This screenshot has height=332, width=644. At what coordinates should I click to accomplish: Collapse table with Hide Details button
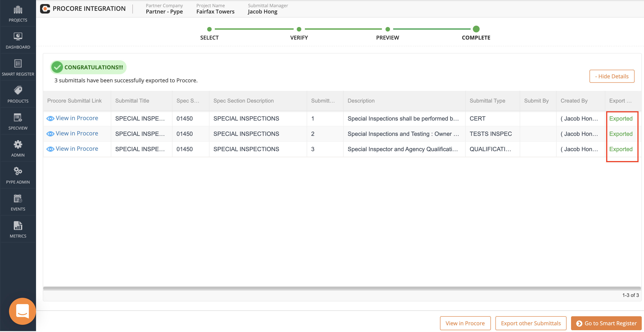click(x=612, y=76)
